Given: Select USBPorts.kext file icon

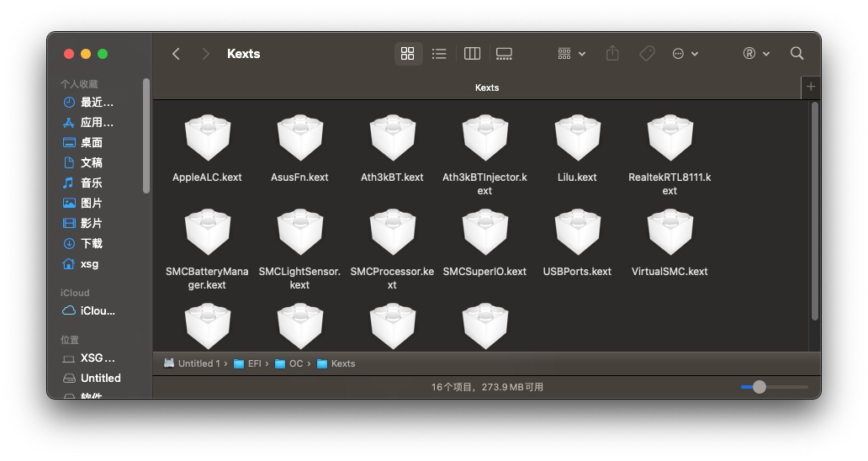Looking at the screenshot, I should click(577, 233).
